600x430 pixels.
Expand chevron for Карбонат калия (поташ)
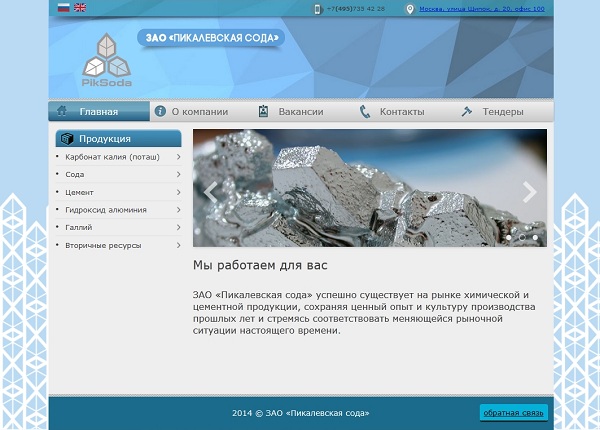[x=178, y=157]
